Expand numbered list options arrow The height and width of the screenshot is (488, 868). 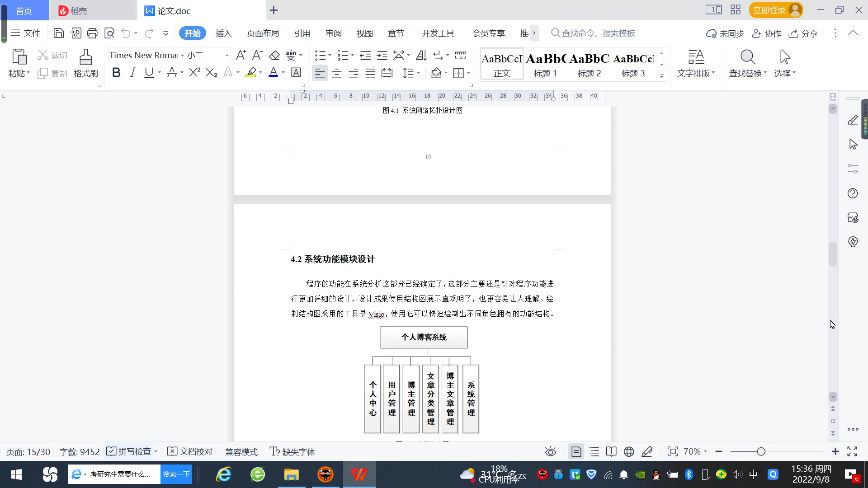pos(352,55)
